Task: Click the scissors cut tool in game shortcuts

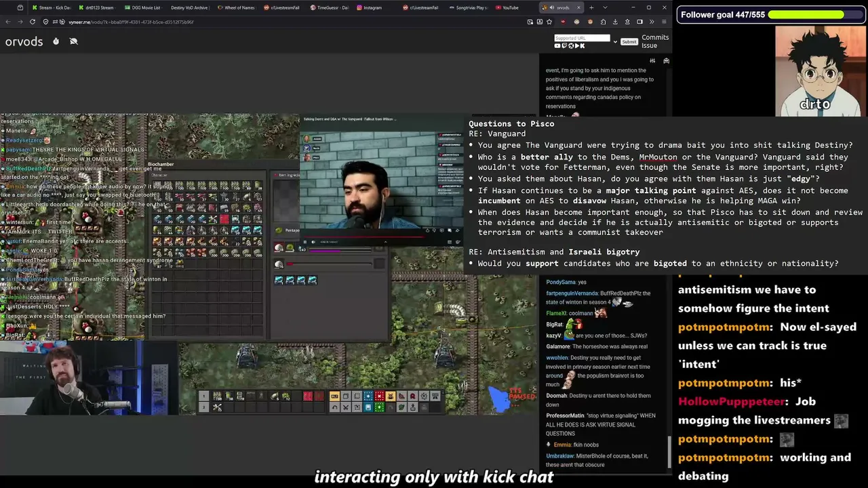Action: click(x=346, y=407)
